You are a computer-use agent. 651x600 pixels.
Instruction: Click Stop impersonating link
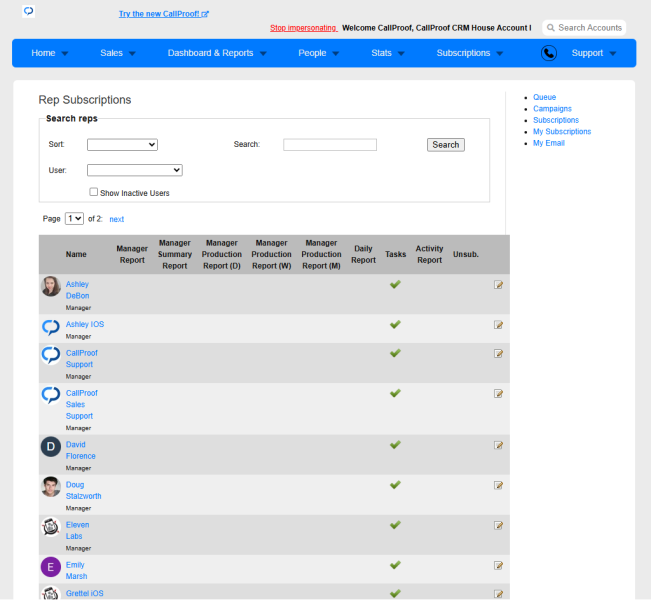coord(303,28)
